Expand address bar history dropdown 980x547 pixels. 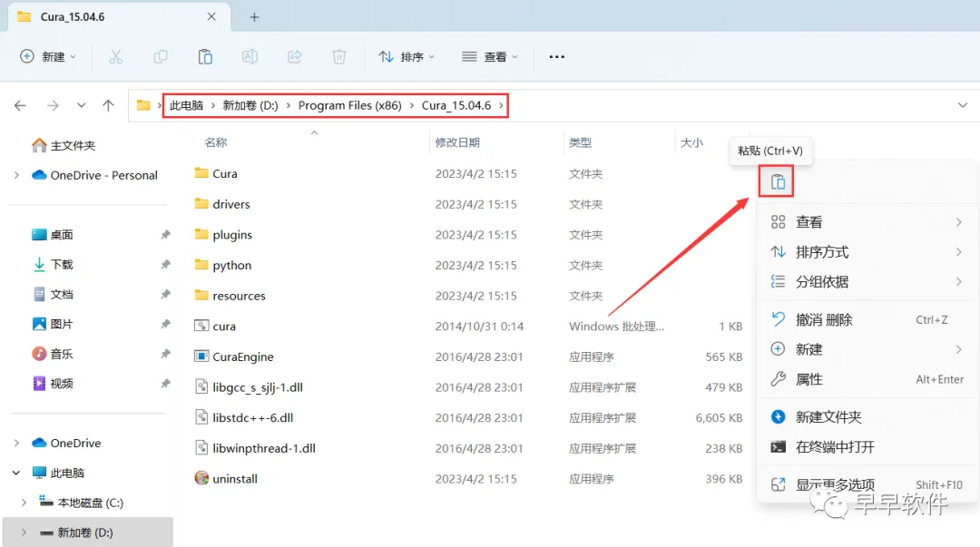click(963, 105)
